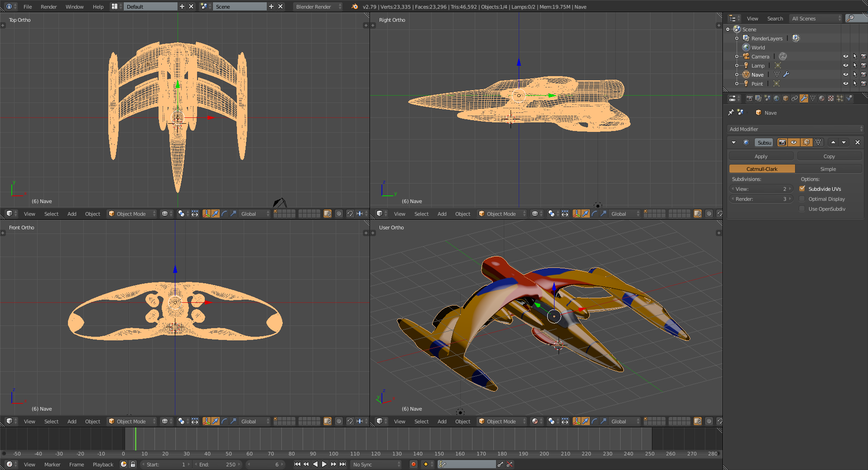Toggle renderability camera icon for Point
Image resolution: width=868 pixels, height=470 pixels.
point(863,84)
